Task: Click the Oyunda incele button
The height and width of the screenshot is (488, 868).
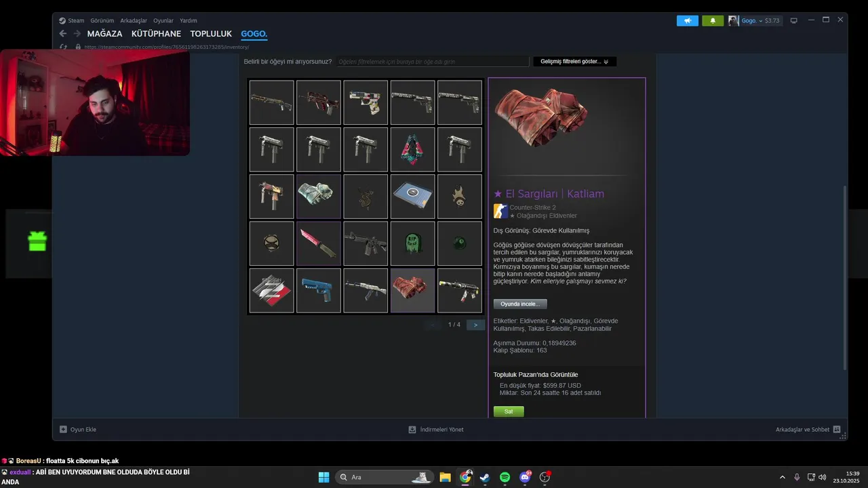Action: [x=520, y=304]
